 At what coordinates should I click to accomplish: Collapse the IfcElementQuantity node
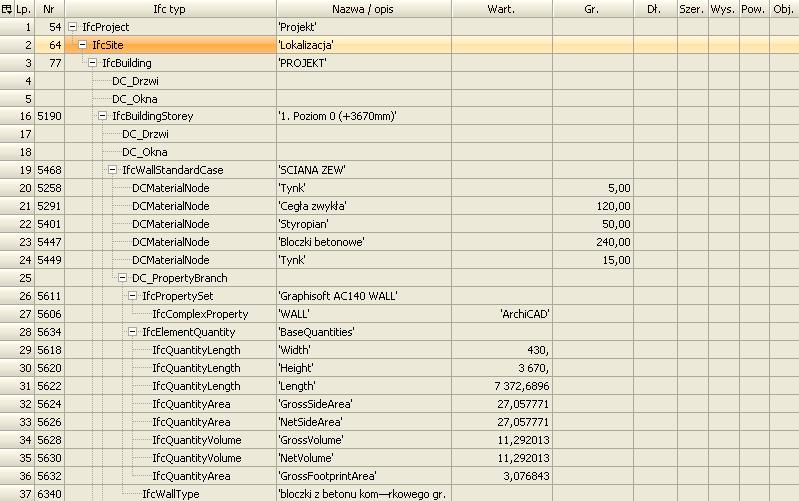click(x=132, y=332)
